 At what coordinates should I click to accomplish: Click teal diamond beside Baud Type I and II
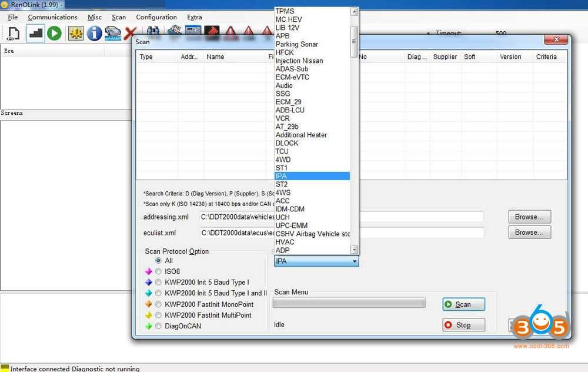pyautogui.click(x=149, y=293)
